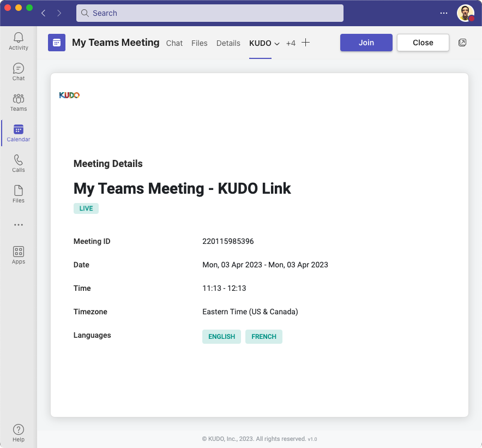Open Help at bottom of sidebar
The image size is (482, 448).
coord(19,433)
